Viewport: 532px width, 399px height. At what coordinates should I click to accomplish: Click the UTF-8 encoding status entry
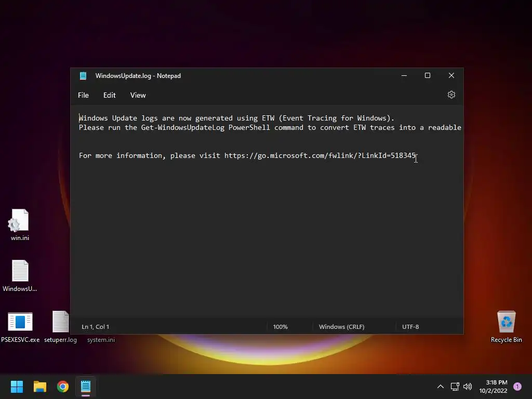pos(410,327)
